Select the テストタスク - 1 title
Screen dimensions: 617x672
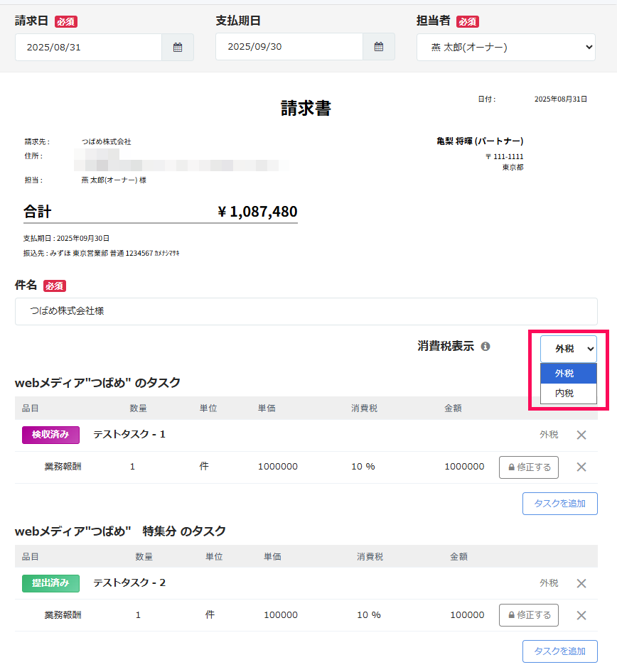point(129,435)
